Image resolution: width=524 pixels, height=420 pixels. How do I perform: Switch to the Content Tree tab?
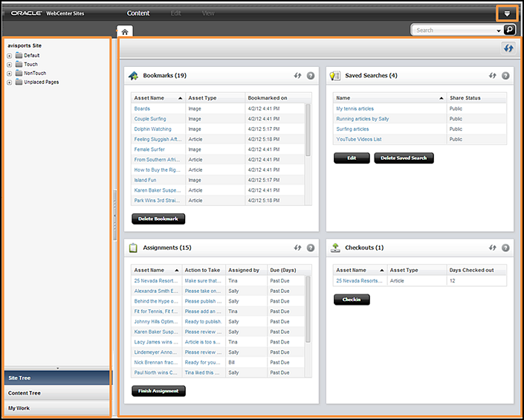(x=56, y=393)
